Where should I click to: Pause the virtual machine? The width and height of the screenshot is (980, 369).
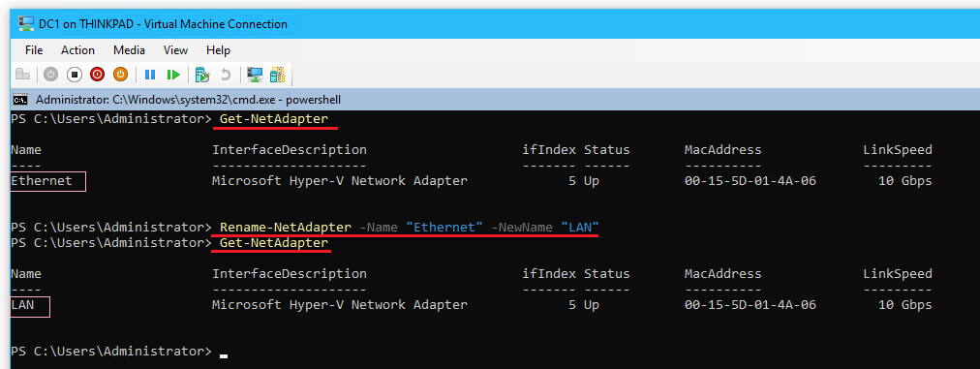tap(150, 75)
